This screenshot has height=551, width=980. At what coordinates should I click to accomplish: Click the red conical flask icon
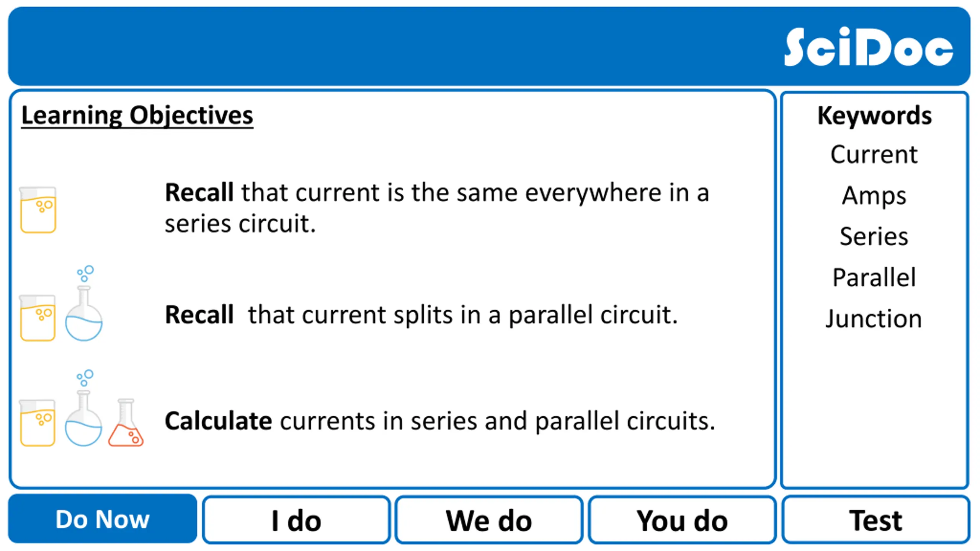pos(126,424)
